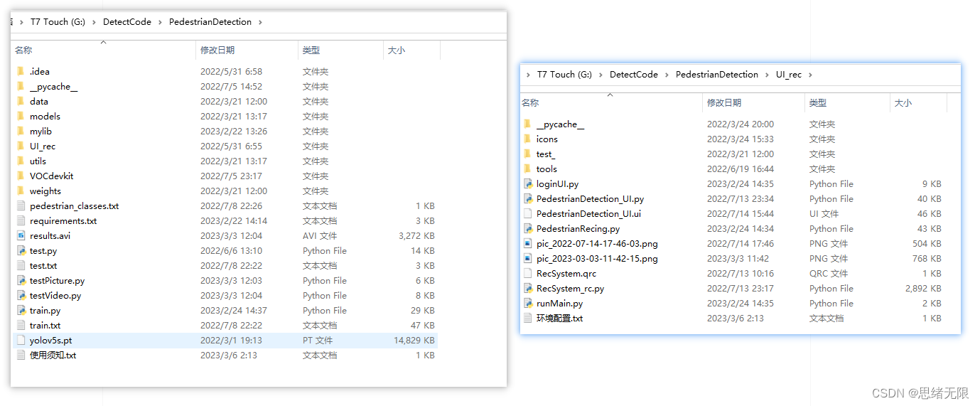The width and height of the screenshot is (980, 406).
Task: Select the __pycache__ folder name in left window
Action: pos(54,86)
